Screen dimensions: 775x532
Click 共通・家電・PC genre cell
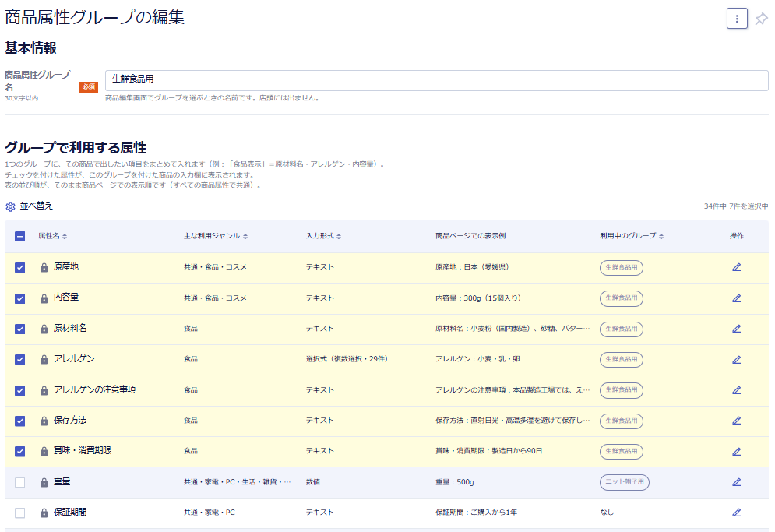[209, 513]
